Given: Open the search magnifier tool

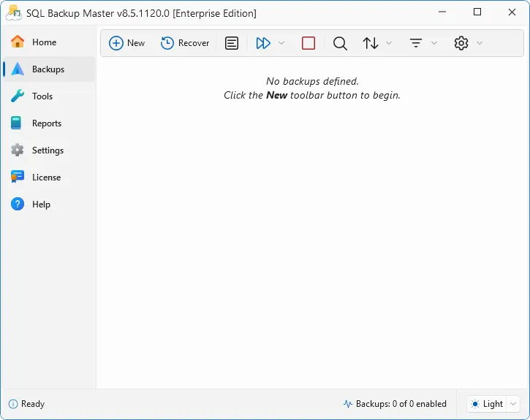Looking at the screenshot, I should click(340, 43).
